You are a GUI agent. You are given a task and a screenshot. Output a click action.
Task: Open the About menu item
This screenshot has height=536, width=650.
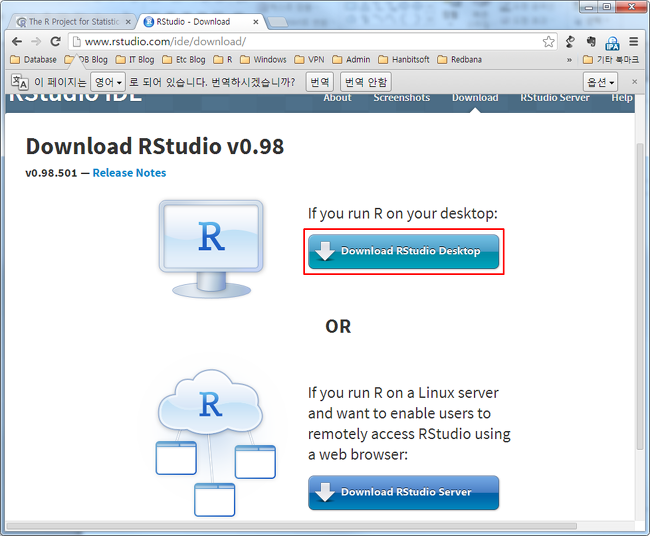coord(337,98)
